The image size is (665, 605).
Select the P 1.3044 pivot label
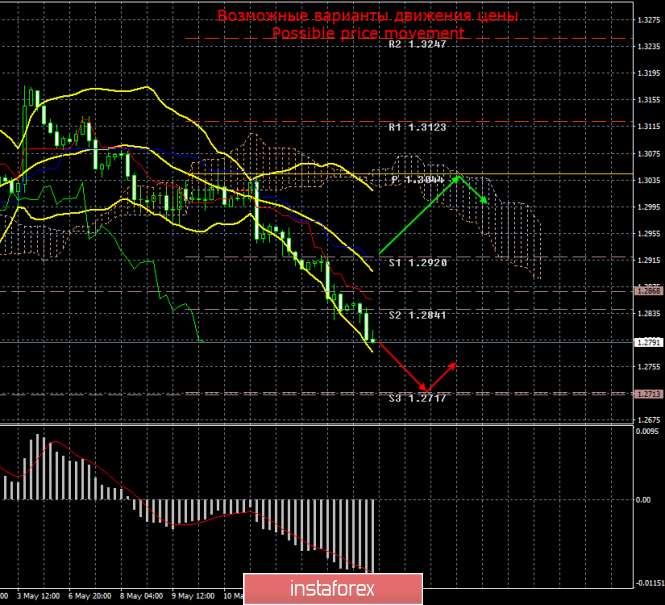point(418,180)
